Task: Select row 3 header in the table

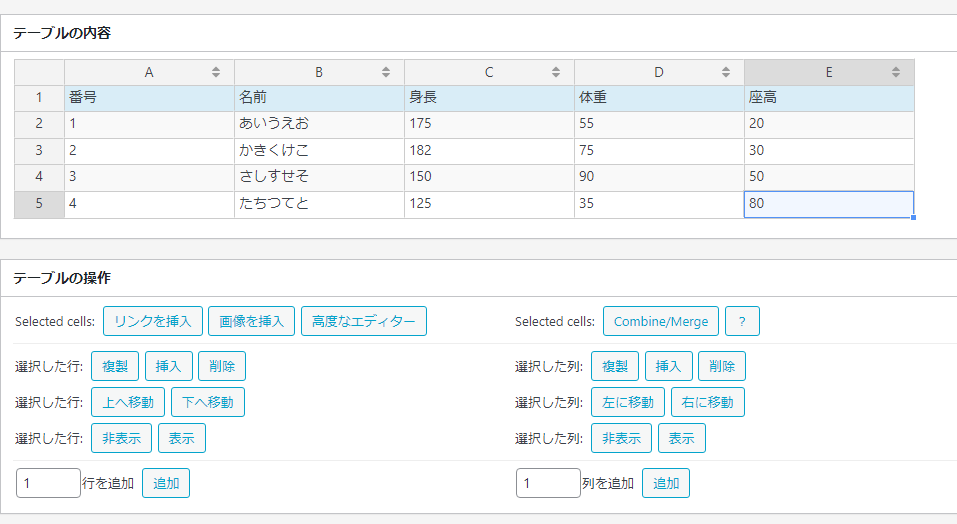Action: [x=39, y=151]
